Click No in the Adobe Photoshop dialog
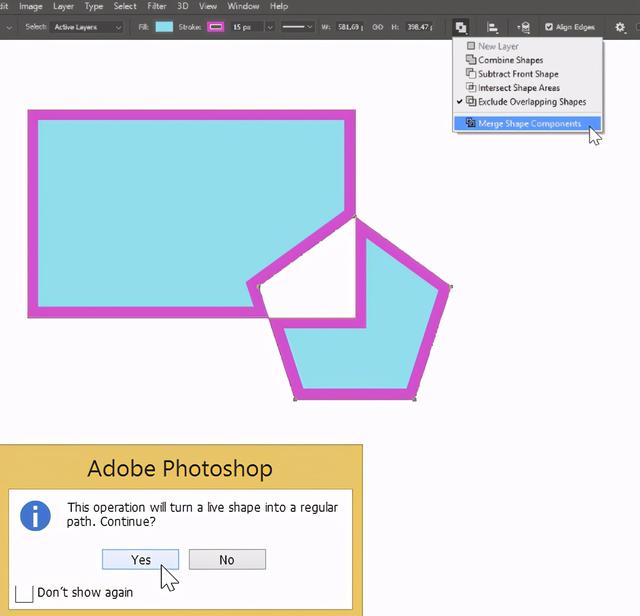The width and height of the screenshot is (640, 616). [227, 559]
